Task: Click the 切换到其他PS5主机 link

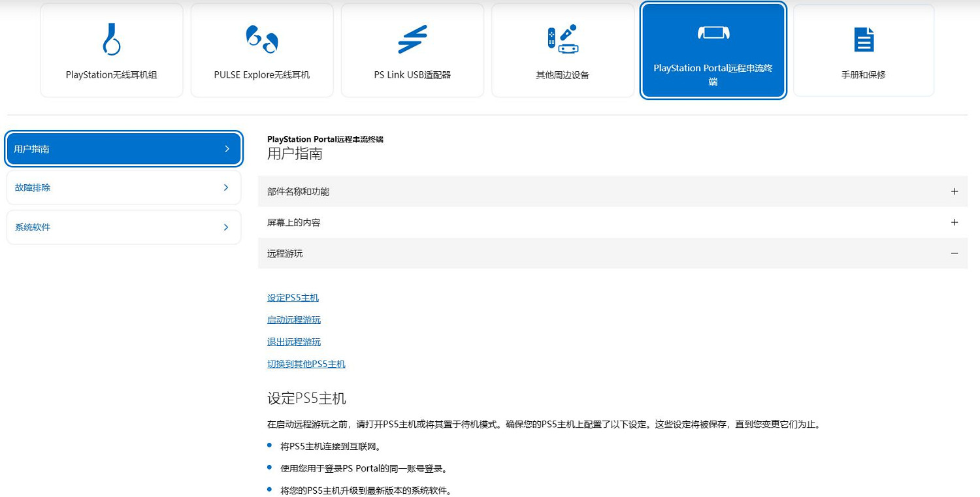Action: pos(306,364)
